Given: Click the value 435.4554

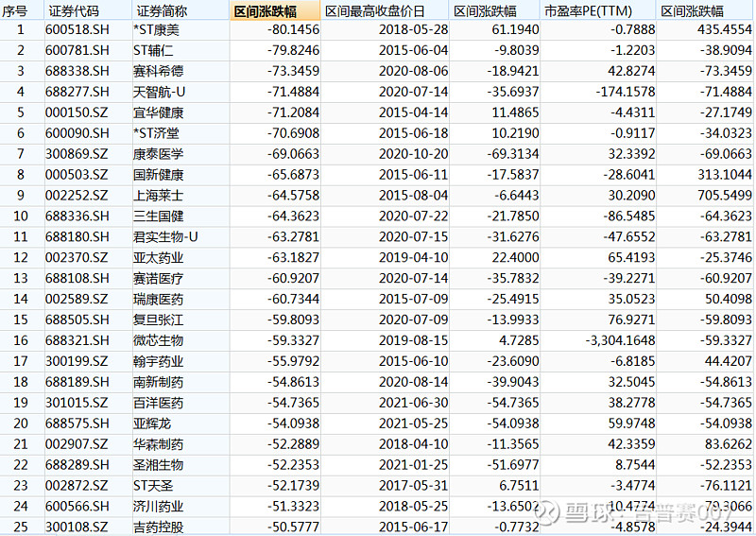Looking at the screenshot, I should tap(725, 30).
